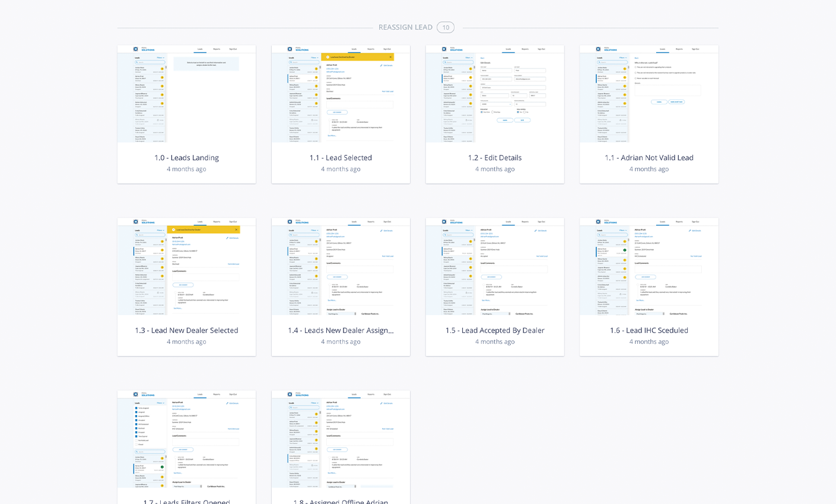The image size is (836, 504).
Task: Open the 1.0 - Leads Landing screen thumbnail
Action: coord(186,94)
